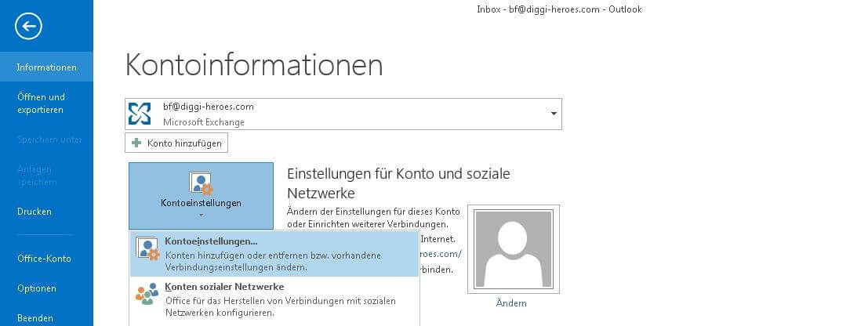
Task: Click the profile picture placeholder
Action: [x=513, y=249]
